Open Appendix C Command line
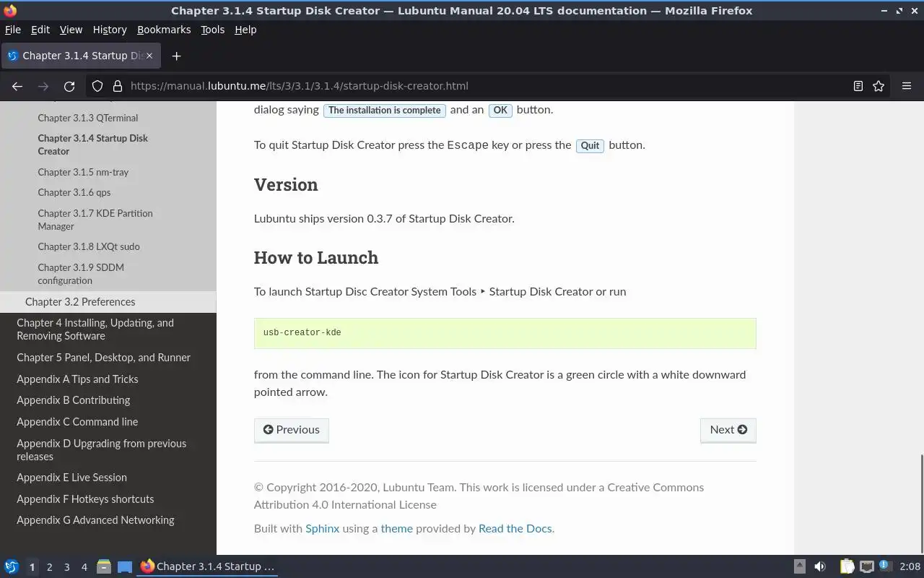Viewport: 924px width, 578px height. [x=77, y=422]
